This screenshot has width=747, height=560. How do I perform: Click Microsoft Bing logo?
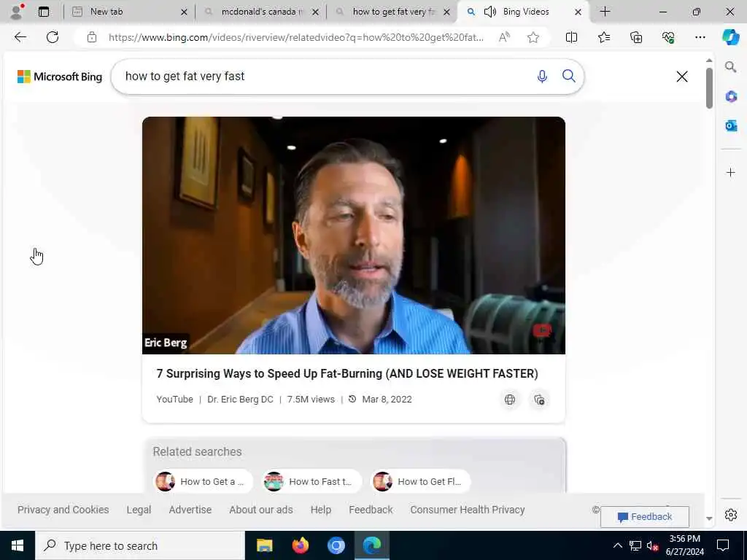60,77
